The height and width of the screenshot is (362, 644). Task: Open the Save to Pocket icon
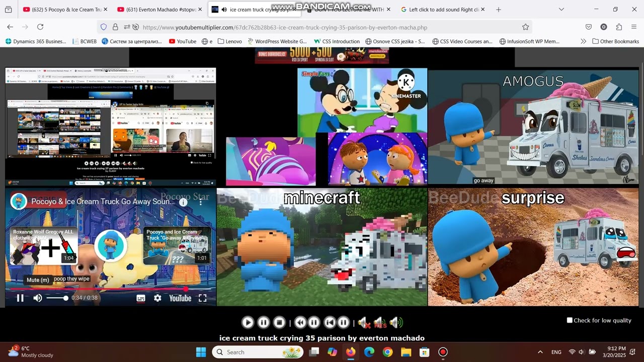589,27
